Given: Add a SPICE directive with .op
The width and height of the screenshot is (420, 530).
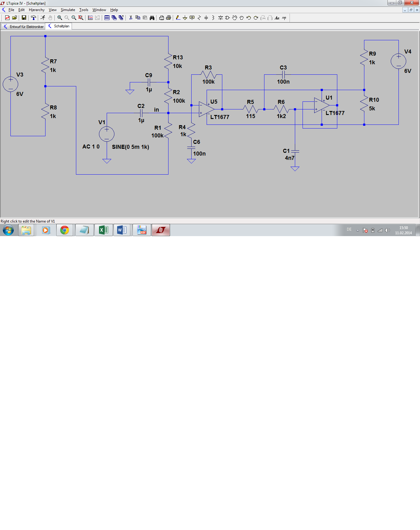Looking at the screenshot, I should point(284,18).
